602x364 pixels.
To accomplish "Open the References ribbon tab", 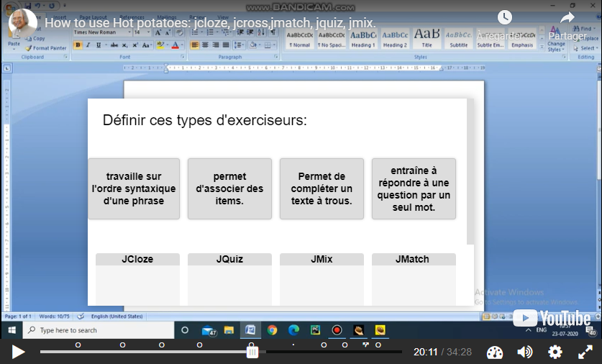I will click(x=132, y=17).
